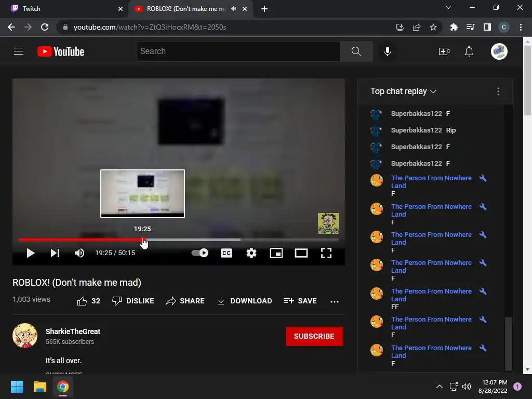Skip to next video
The image size is (532, 399).
coord(55,253)
